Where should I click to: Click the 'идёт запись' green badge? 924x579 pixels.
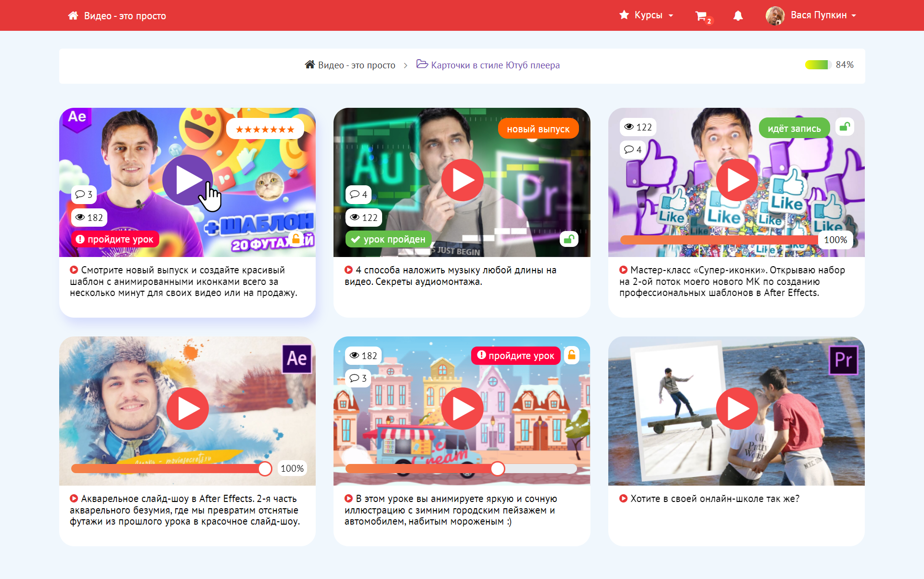tap(794, 129)
